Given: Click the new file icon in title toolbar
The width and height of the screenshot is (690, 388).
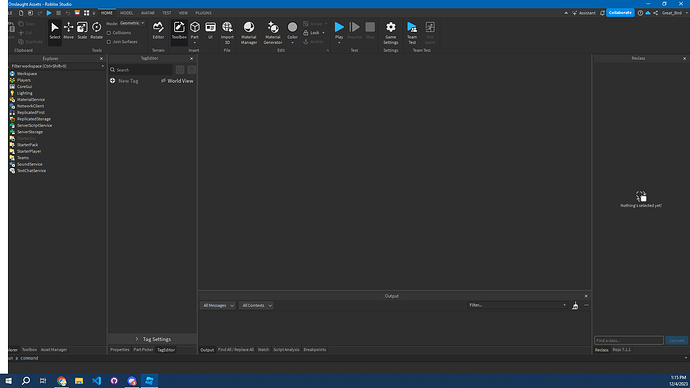Looking at the screenshot, I should [21, 13].
